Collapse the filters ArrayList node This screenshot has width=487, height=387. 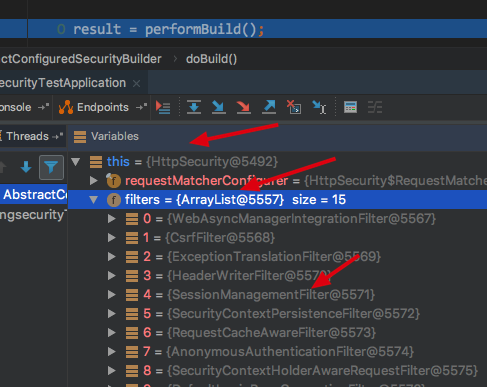(94, 200)
